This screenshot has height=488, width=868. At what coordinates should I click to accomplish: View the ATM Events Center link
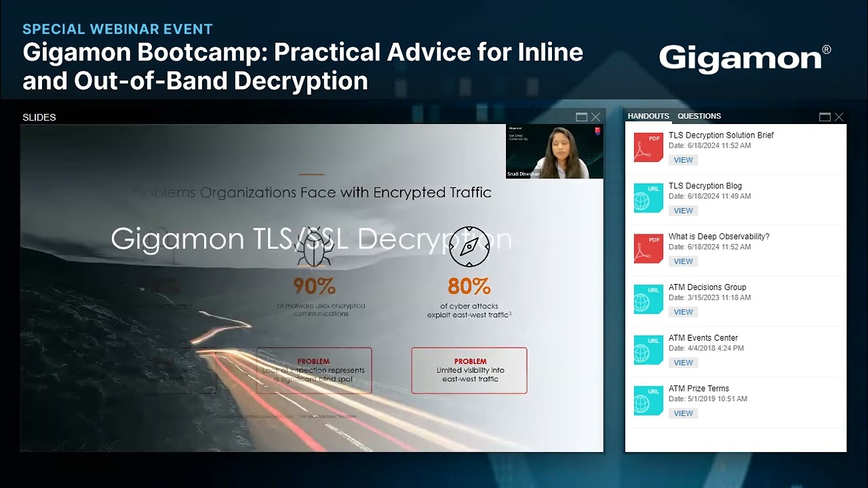click(x=683, y=363)
